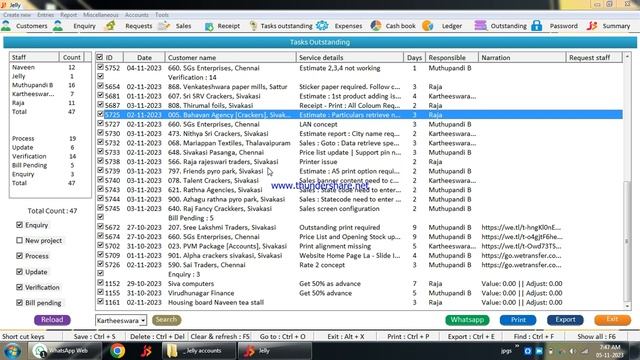Click the Ledger toolbar icon
The height and width of the screenshot is (360, 640).
(428, 26)
